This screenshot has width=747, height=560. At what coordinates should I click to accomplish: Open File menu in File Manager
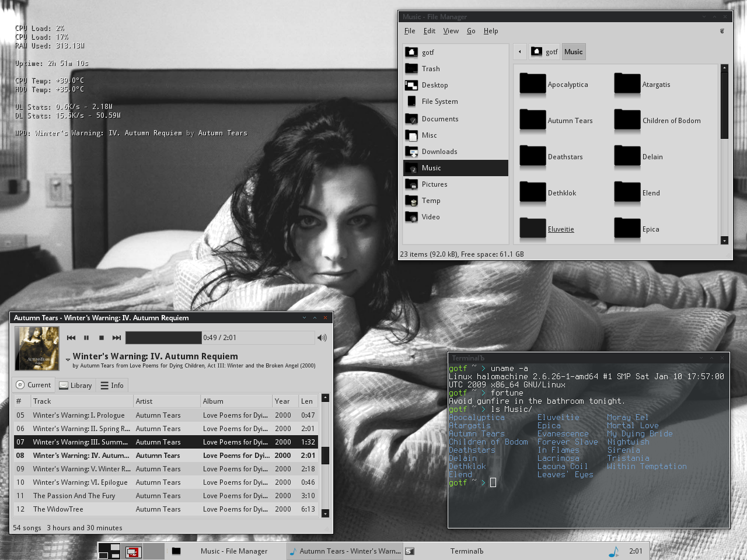[x=410, y=31]
